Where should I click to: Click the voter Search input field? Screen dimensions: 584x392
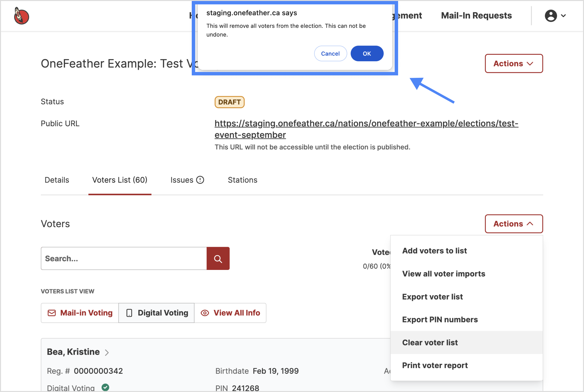(x=124, y=258)
